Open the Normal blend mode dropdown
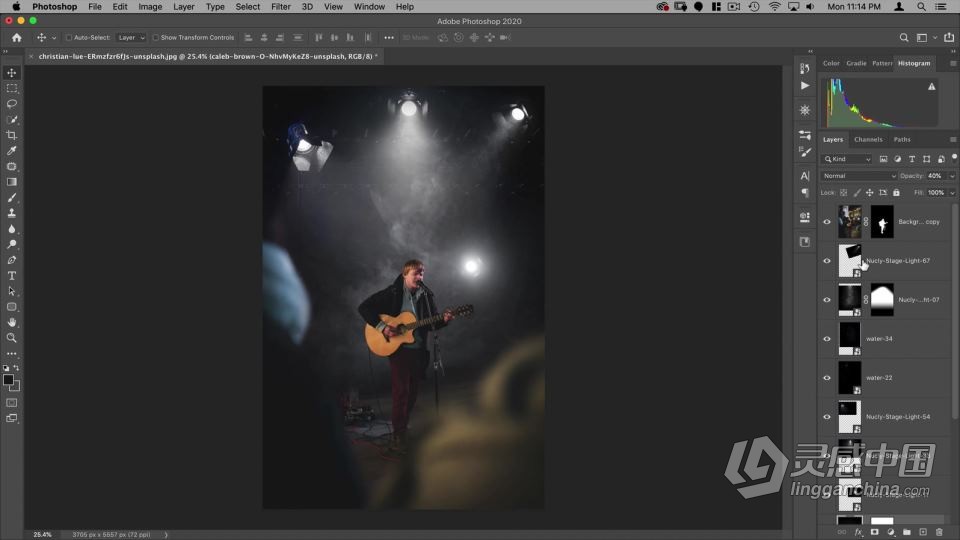This screenshot has width=960, height=540. coord(858,176)
